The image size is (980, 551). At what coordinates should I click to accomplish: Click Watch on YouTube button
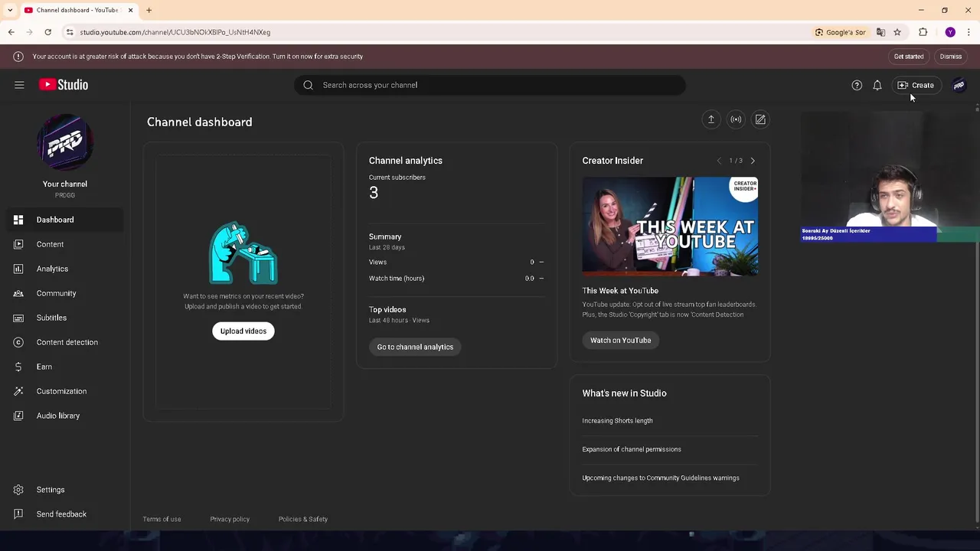pos(620,341)
